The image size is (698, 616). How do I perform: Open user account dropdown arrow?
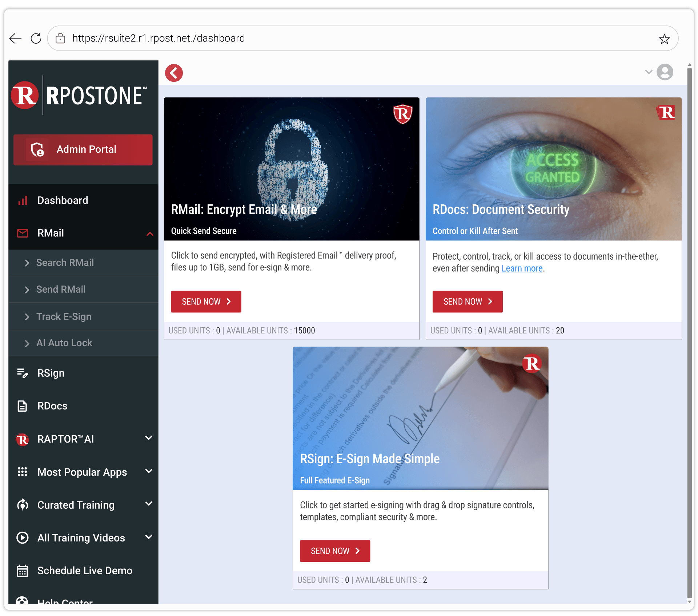click(x=649, y=72)
